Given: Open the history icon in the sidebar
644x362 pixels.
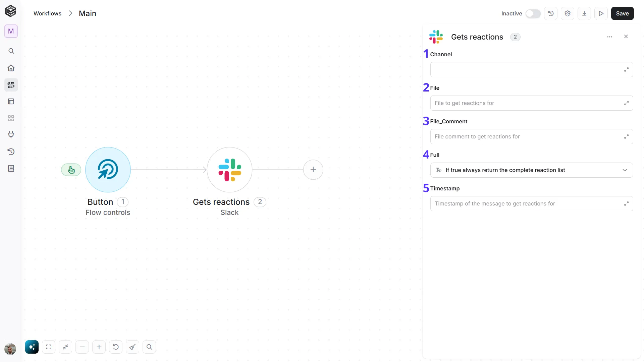Looking at the screenshot, I should point(11,152).
